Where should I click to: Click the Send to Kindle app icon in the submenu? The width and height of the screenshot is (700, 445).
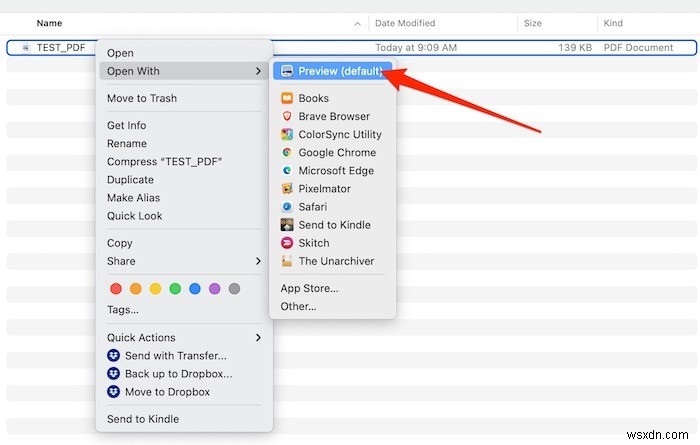click(x=287, y=225)
